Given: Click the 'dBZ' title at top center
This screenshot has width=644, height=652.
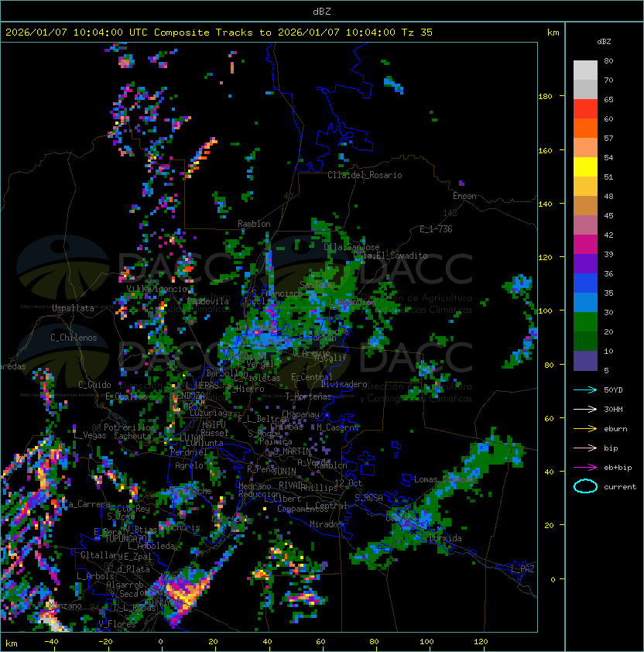Looking at the screenshot, I should pos(322,11).
